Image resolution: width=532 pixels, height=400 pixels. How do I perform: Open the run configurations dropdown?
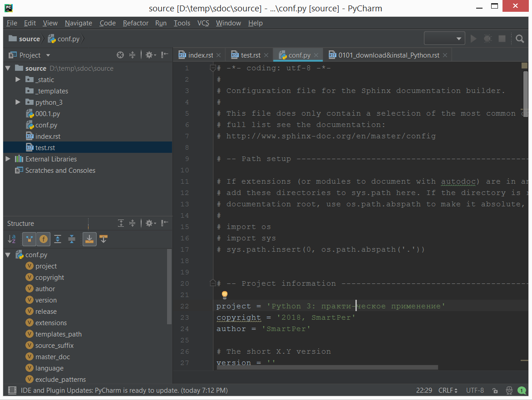coord(444,39)
